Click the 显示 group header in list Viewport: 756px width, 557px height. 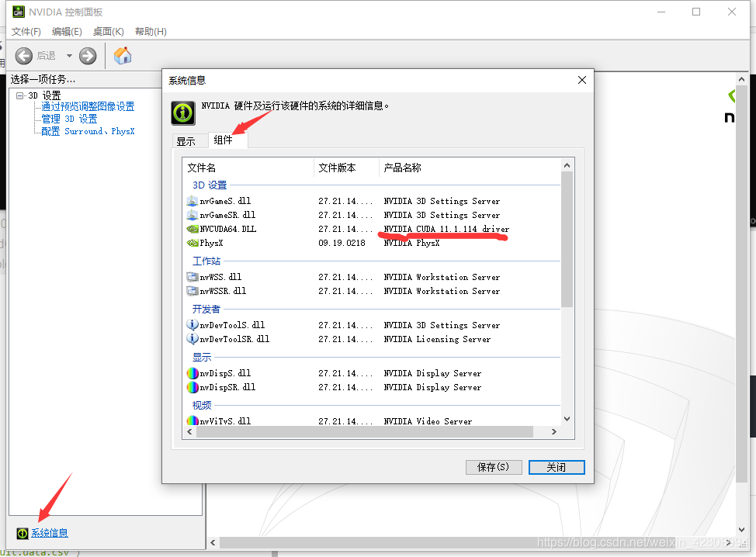(x=202, y=358)
